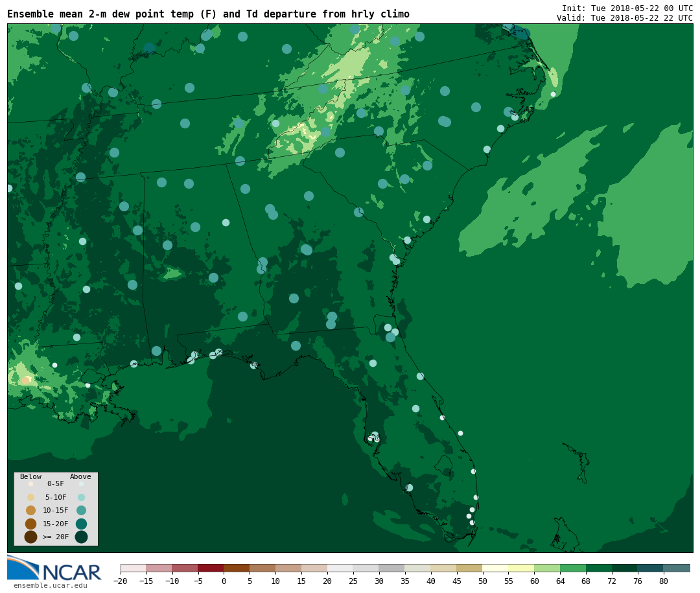This screenshot has width=700, height=593.
Task: Pick the tan swatch between 10 and 15
Action: click(288, 568)
